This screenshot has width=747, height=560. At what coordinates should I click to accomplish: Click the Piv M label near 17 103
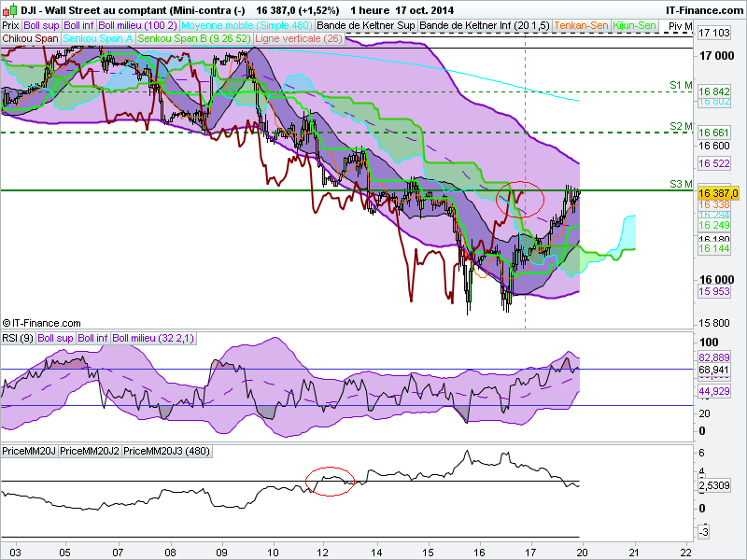coord(681,27)
